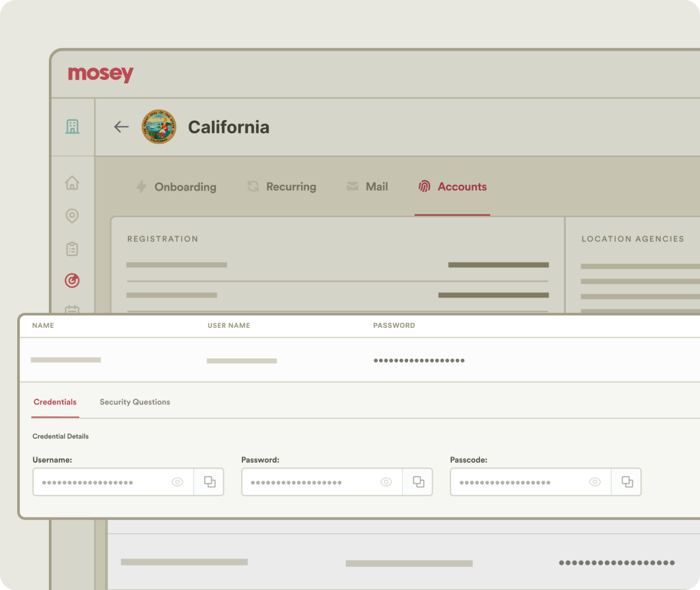Click inside the Username input field

pos(99,482)
